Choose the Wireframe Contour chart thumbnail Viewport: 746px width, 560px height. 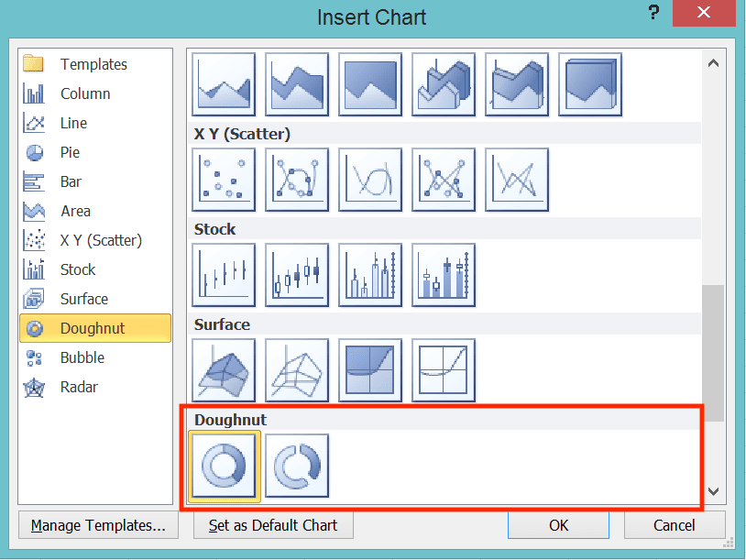click(444, 370)
